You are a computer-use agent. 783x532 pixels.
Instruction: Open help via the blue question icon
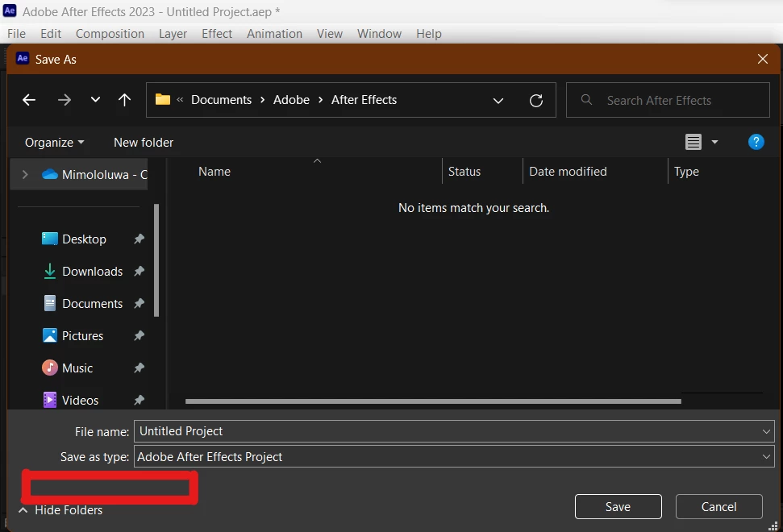[x=756, y=142]
